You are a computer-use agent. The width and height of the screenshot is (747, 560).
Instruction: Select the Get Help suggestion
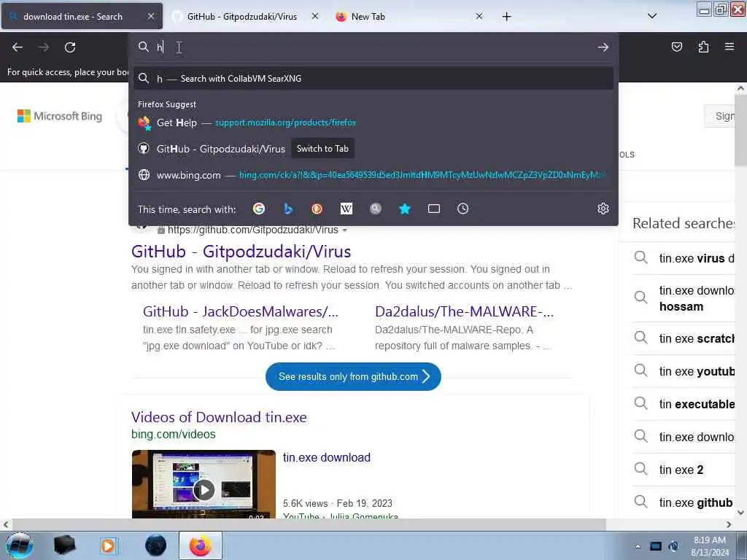(373, 122)
